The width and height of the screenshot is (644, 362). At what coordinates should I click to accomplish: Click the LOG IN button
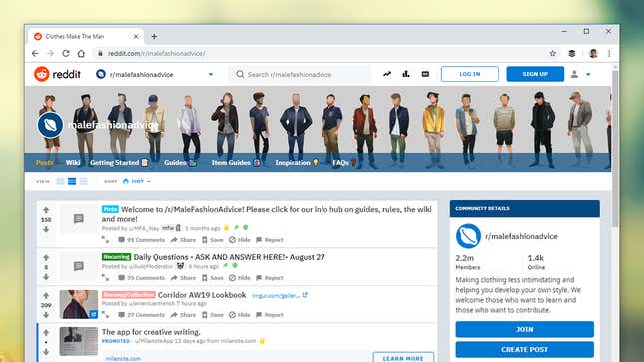pos(470,74)
